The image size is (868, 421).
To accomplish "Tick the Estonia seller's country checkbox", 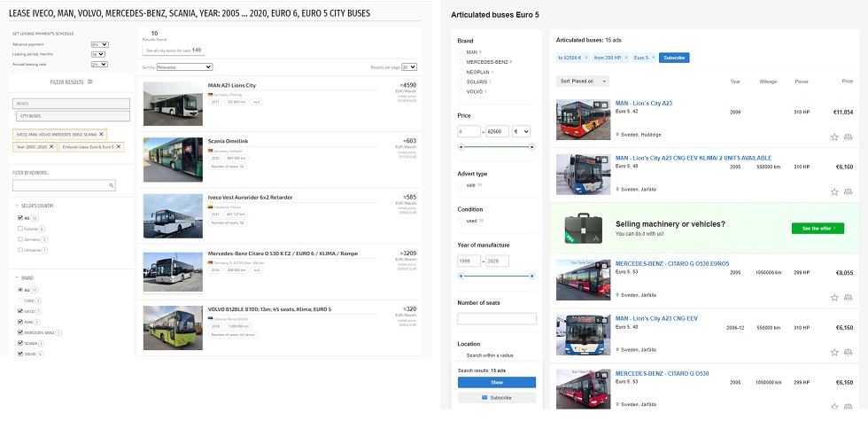I will click(20, 229).
